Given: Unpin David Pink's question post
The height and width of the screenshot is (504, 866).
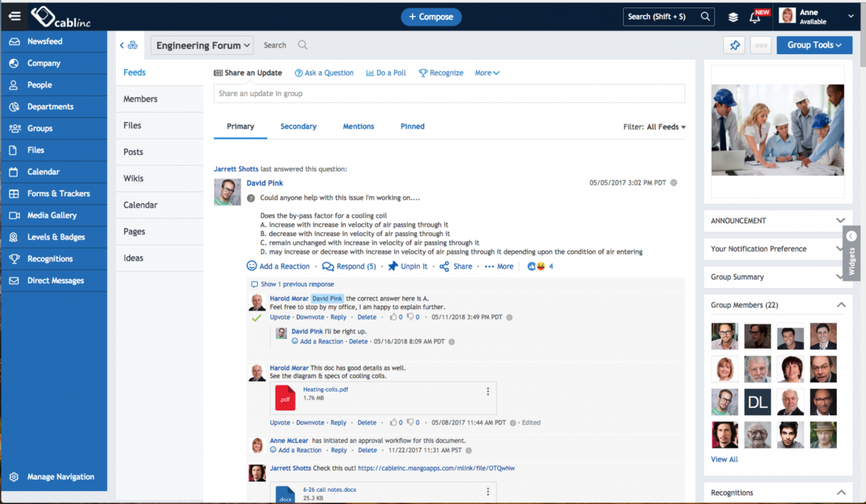Looking at the screenshot, I should (408, 267).
